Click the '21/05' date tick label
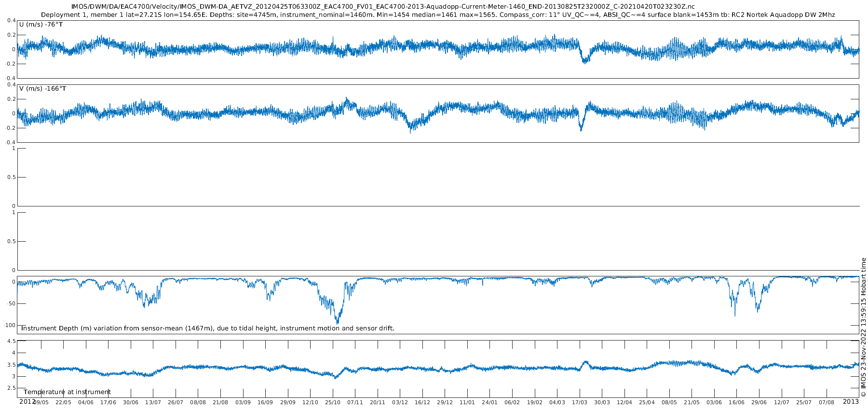This screenshot has height=410, width=868. pyautogui.click(x=692, y=402)
